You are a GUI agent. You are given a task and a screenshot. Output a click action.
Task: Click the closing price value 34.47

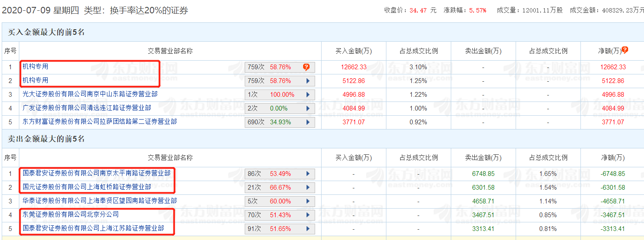pos(418,10)
